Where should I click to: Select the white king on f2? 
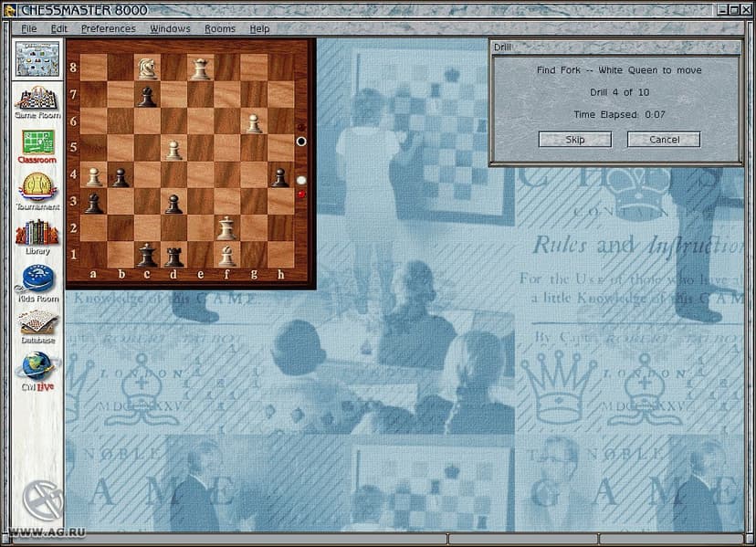click(x=227, y=228)
